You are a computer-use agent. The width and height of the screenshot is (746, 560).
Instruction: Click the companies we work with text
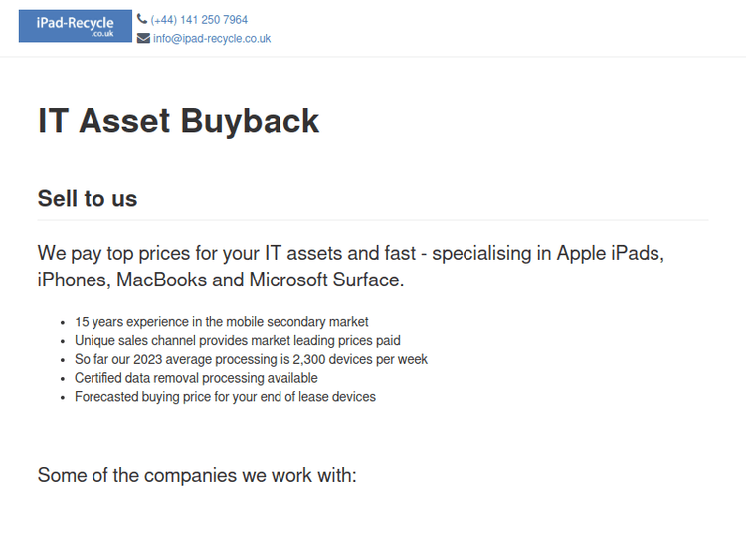pos(197,475)
